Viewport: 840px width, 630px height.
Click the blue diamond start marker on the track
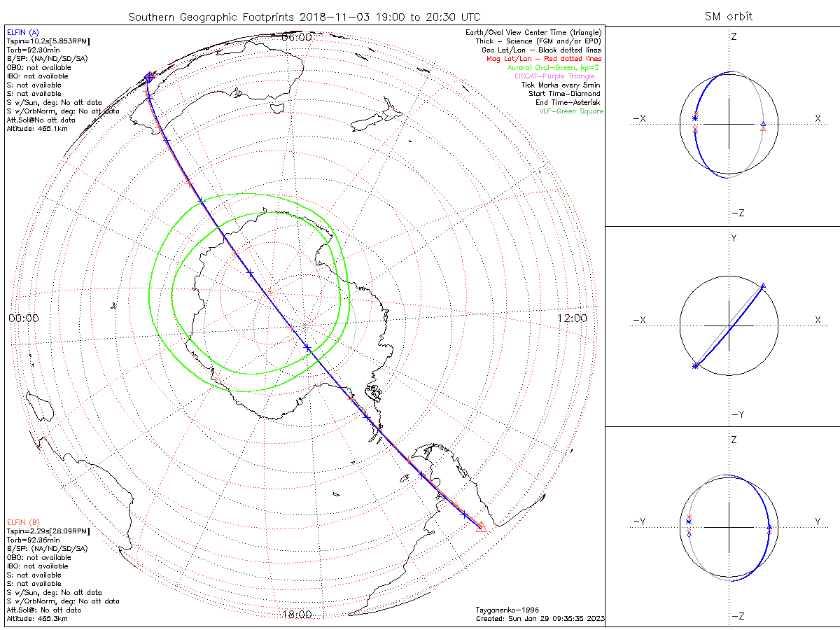[x=148, y=78]
